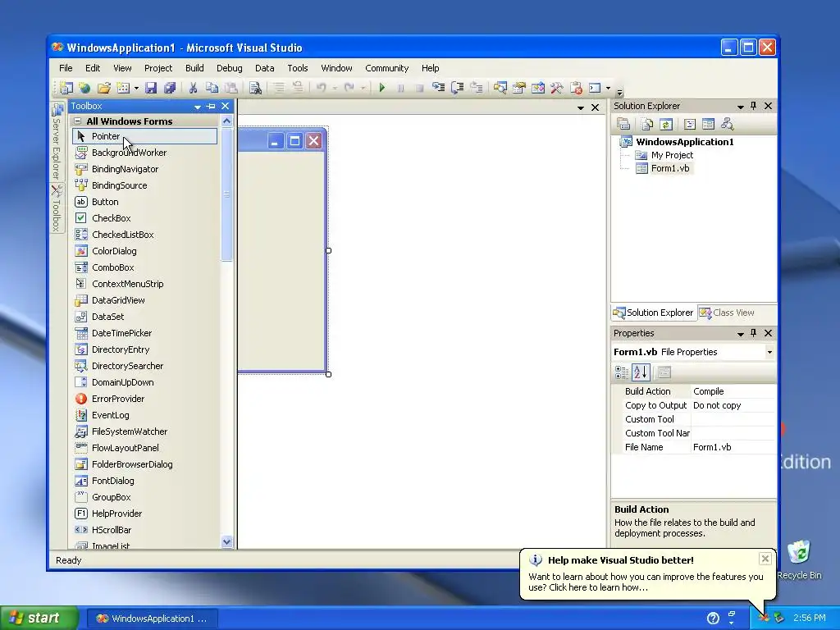Open the Community menu
Image resolution: width=840 pixels, height=630 pixels.
tap(387, 68)
